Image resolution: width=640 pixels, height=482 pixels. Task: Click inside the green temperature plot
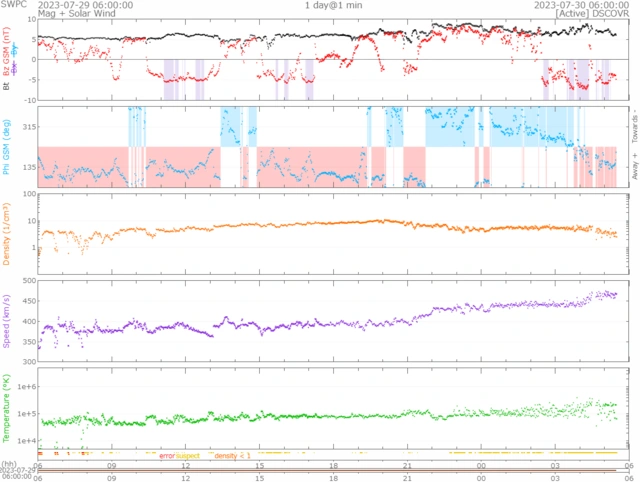pos(333,408)
